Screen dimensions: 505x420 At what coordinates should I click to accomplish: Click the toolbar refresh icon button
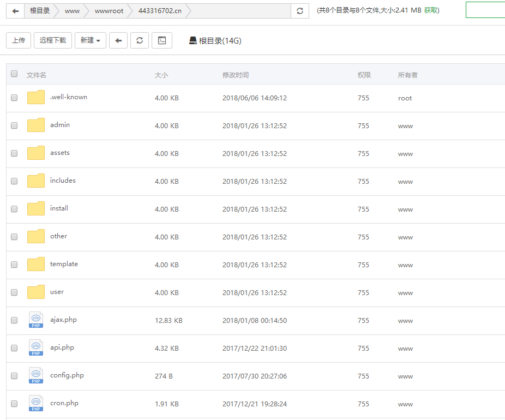[140, 40]
